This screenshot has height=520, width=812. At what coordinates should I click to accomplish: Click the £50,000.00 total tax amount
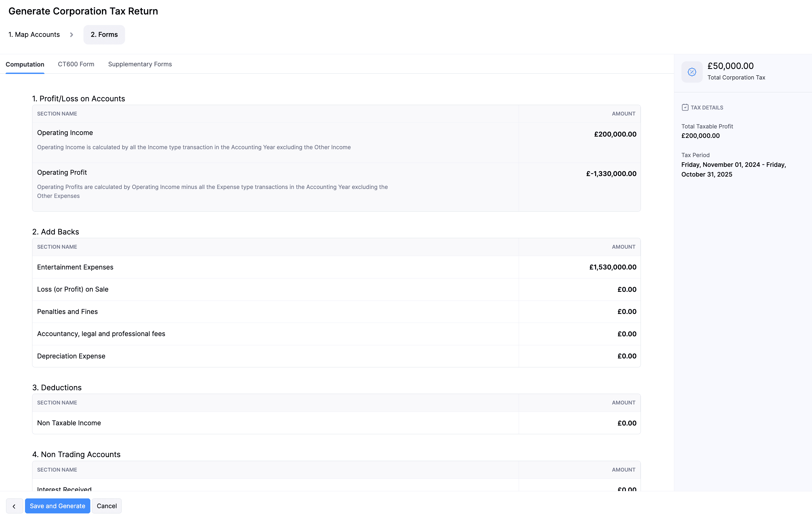coord(730,66)
